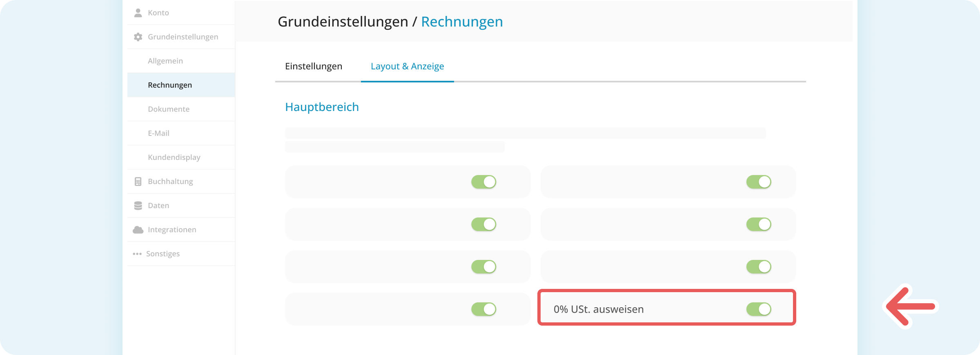Screen dimensions: 980x355
Task: Select Kundendisplay from the sidebar
Action: (x=174, y=157)
